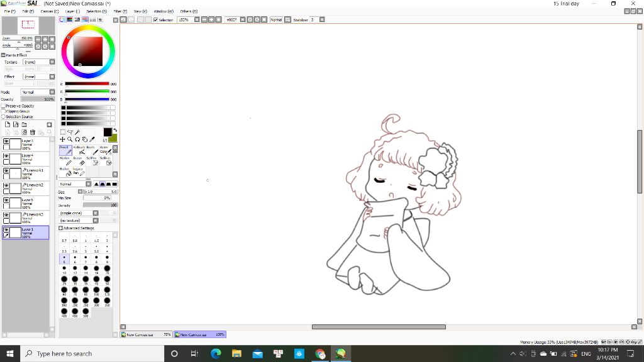Hide Linework3 layer using its eye icon
Screen dimensions: 644x362
click(x=6, y=215)
